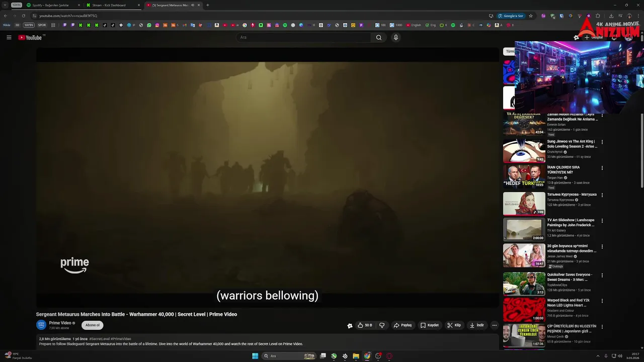Screen dimensions: 644x362
Task: Open the 3D bookmark folder
Action: click(x=17, y=25)
